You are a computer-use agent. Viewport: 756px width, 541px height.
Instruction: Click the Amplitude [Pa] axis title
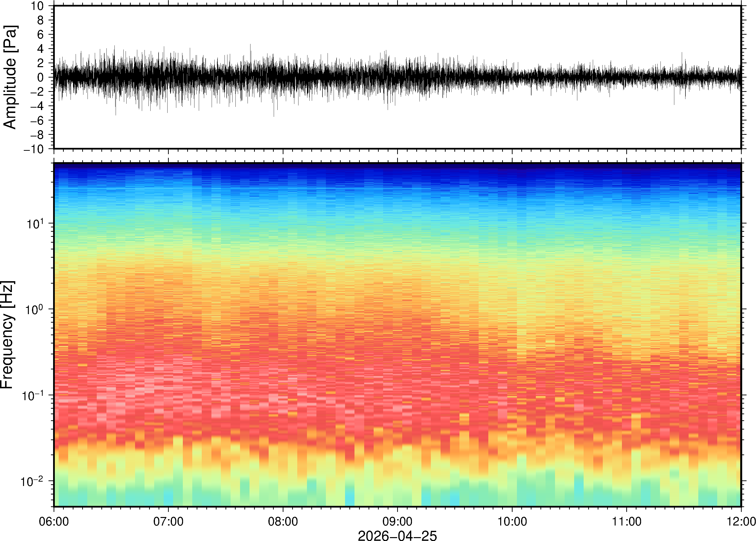coord(10,77)
